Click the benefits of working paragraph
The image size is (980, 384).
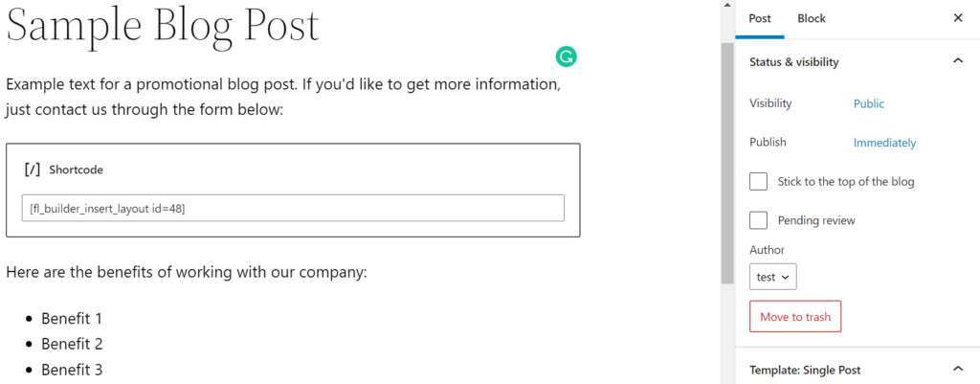click(x=187, y=272)
